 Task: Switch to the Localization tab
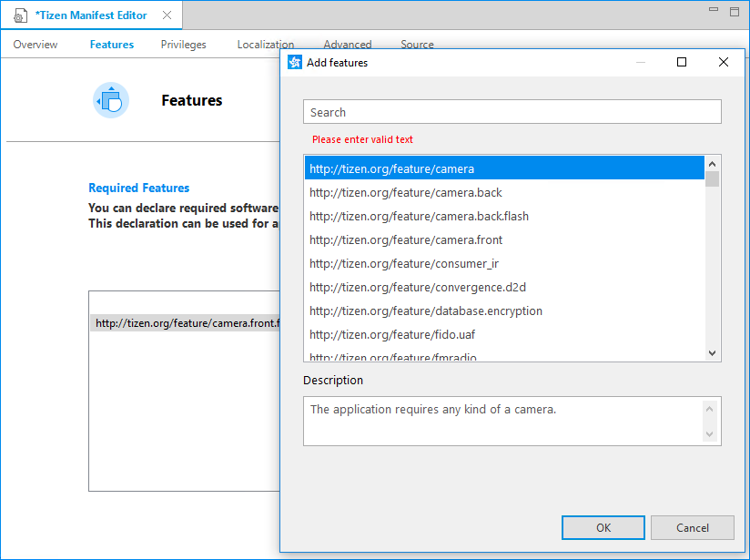[x=266, y=44]
